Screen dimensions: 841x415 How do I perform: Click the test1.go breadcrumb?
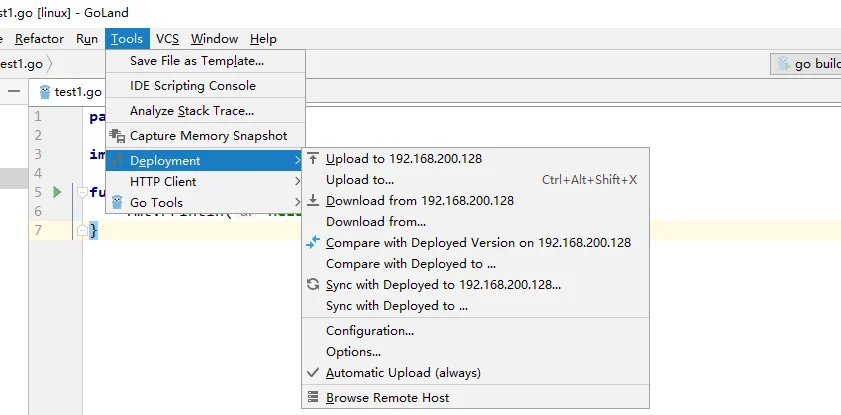(x=21, y=64)
